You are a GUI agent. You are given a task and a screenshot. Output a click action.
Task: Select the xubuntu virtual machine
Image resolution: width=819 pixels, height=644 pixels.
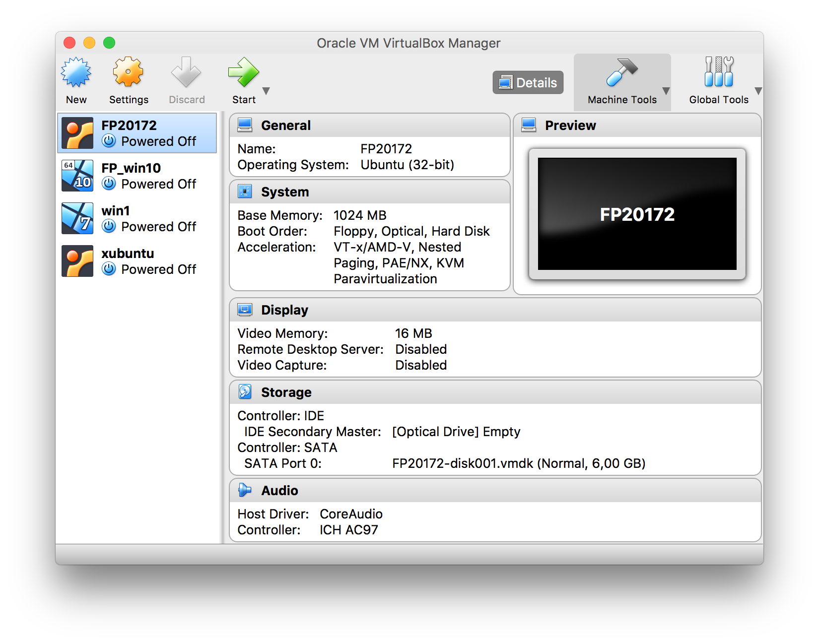click(137, 261)
